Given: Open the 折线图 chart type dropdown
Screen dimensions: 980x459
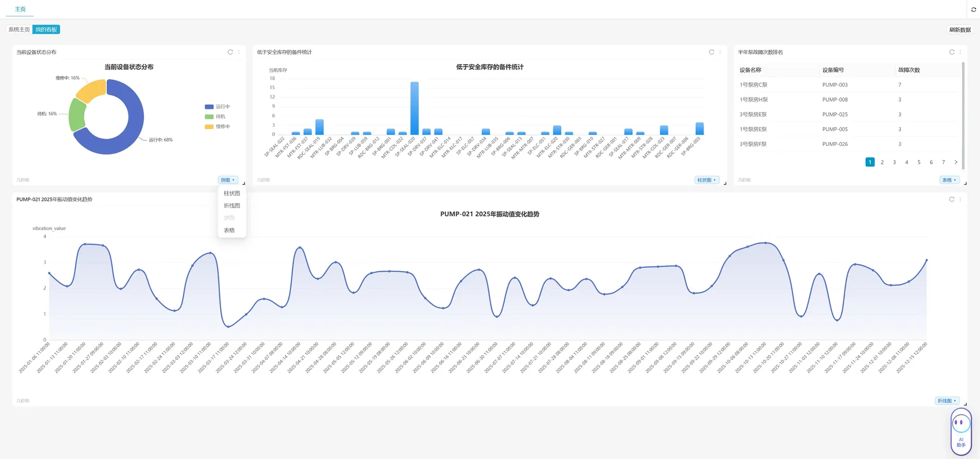Looking at the screenshot, I should tap(947, 401).
